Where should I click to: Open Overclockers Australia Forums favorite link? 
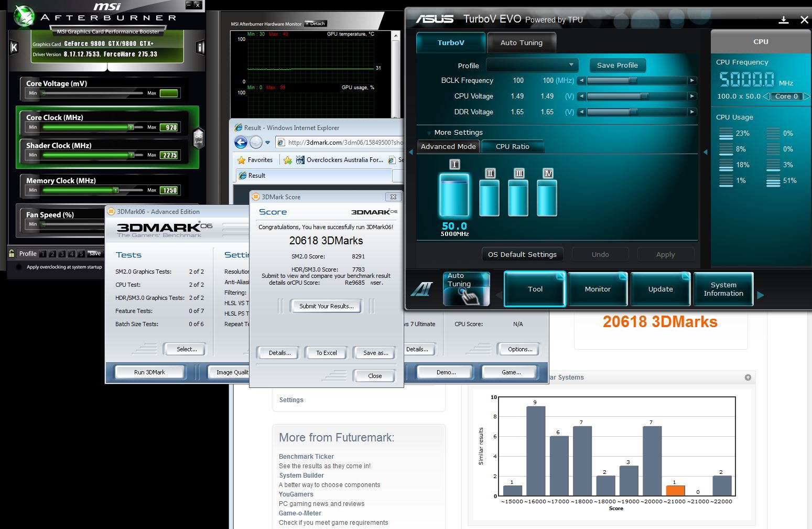click(340, 160)
